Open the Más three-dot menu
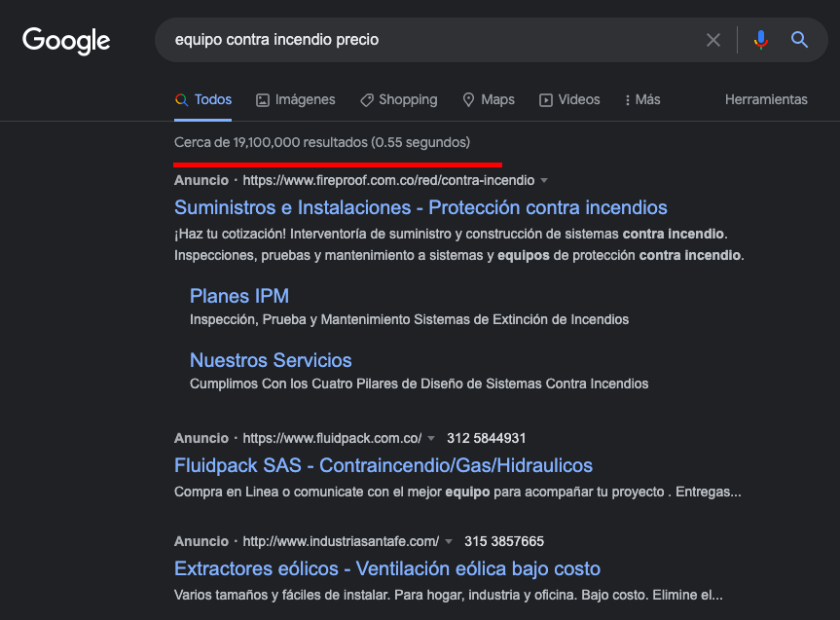 coord(642,99)
